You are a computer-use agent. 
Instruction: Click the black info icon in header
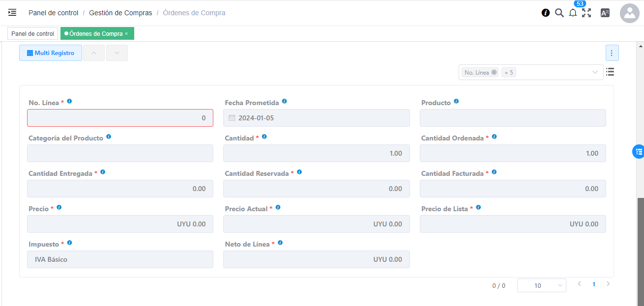coord(546,13)
